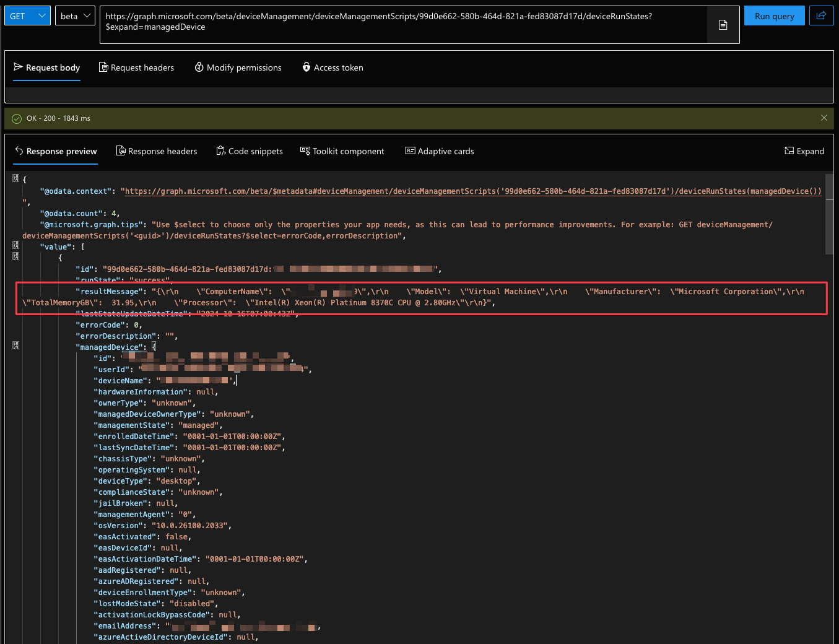Screen dimensions: 839x644
Task: Click "osVersion": "10.0.26100.2033" line
Action: click(163, 526)
